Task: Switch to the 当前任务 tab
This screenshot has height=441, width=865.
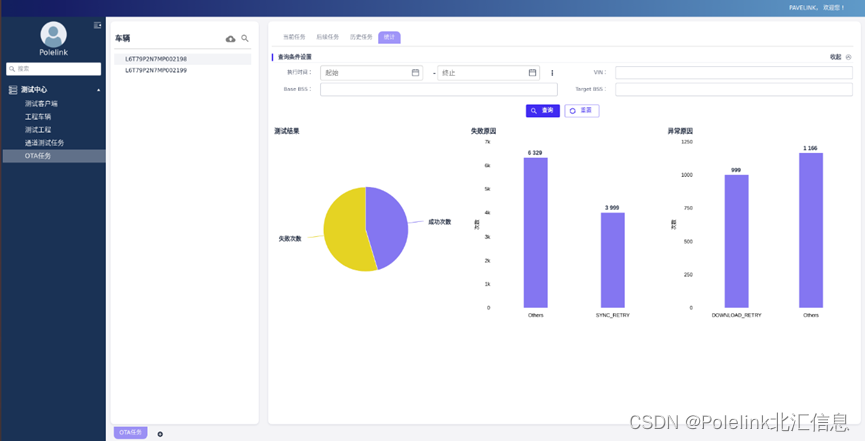Action: pyautogui.click(x=294, y=37)
